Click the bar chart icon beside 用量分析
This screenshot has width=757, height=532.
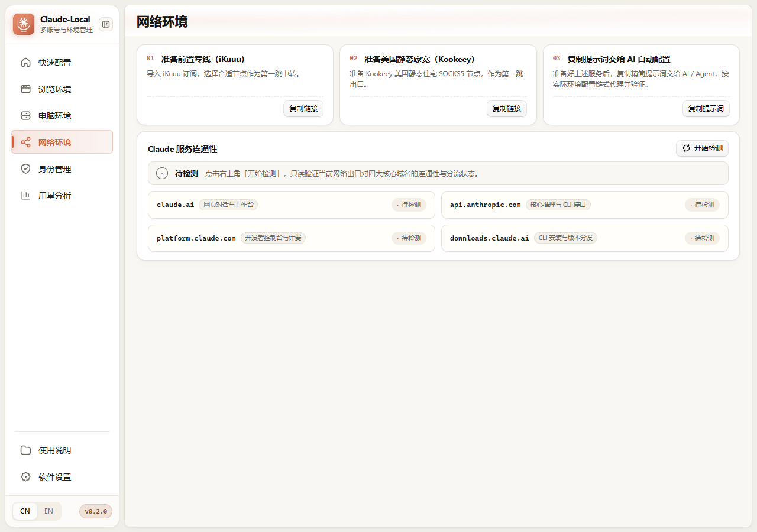pyautogui.click(x=25, y=196)
